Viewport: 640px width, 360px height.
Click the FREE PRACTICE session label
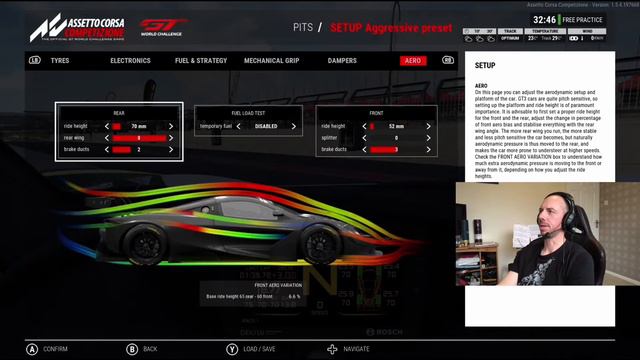point(582,20)
